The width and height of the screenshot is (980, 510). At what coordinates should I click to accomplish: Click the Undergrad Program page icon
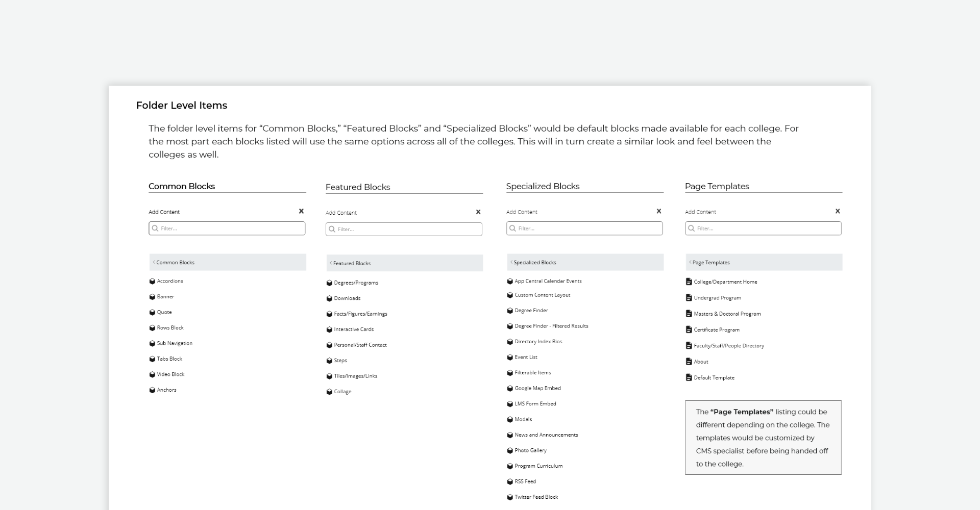[x=689, y=298]
